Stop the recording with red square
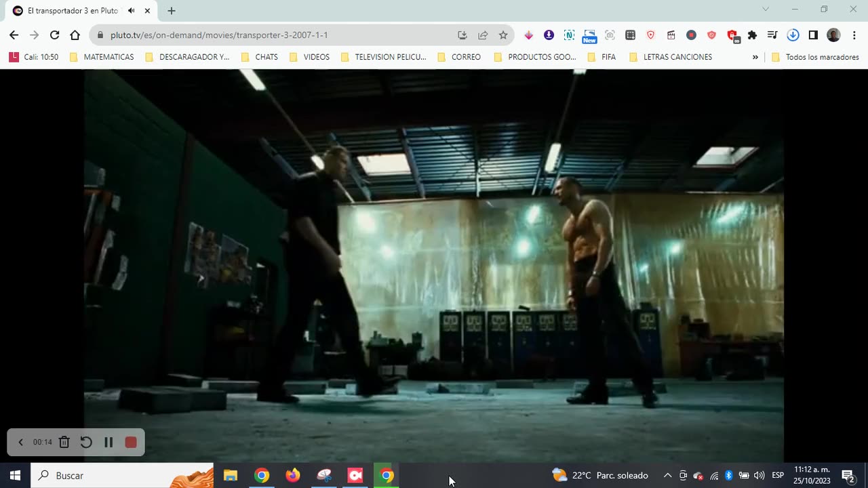The height and width of the screenshot is (488, 868). [131, 443]
